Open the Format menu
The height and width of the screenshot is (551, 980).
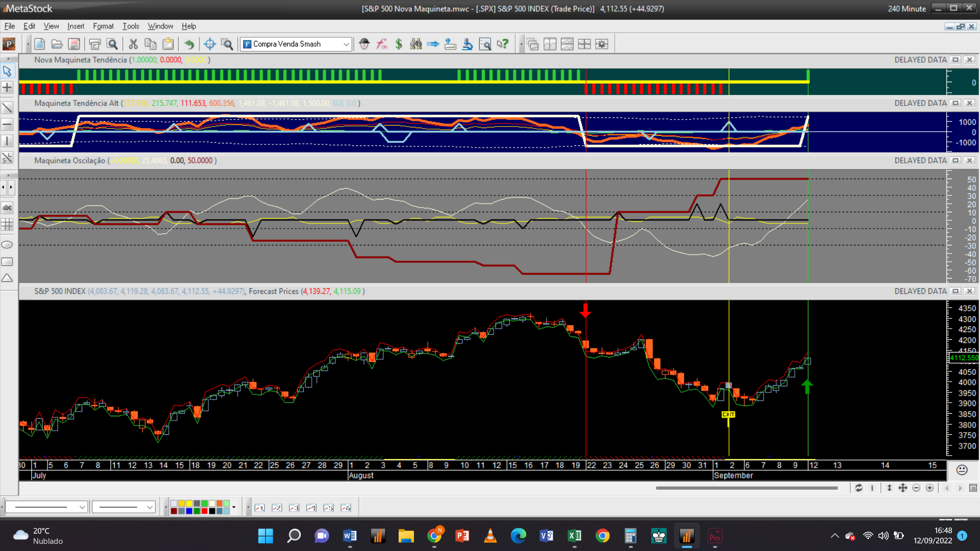[103, 26]
